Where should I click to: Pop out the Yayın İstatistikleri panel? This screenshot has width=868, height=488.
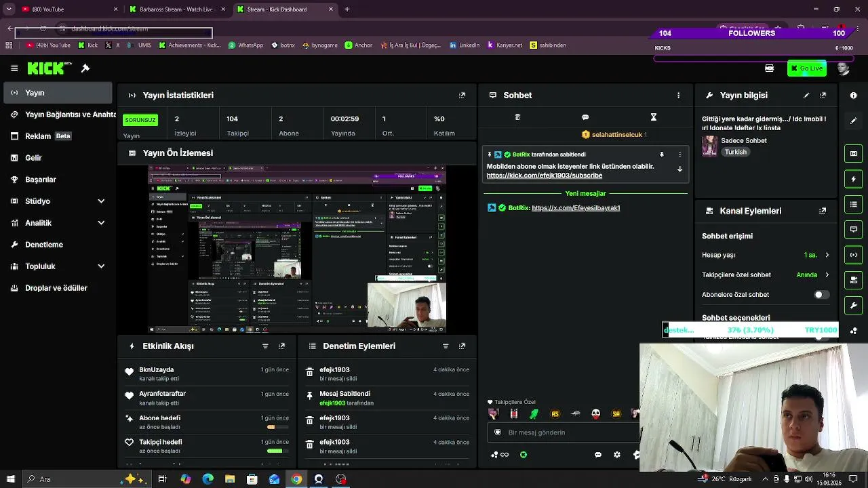(x=462, y=96)
